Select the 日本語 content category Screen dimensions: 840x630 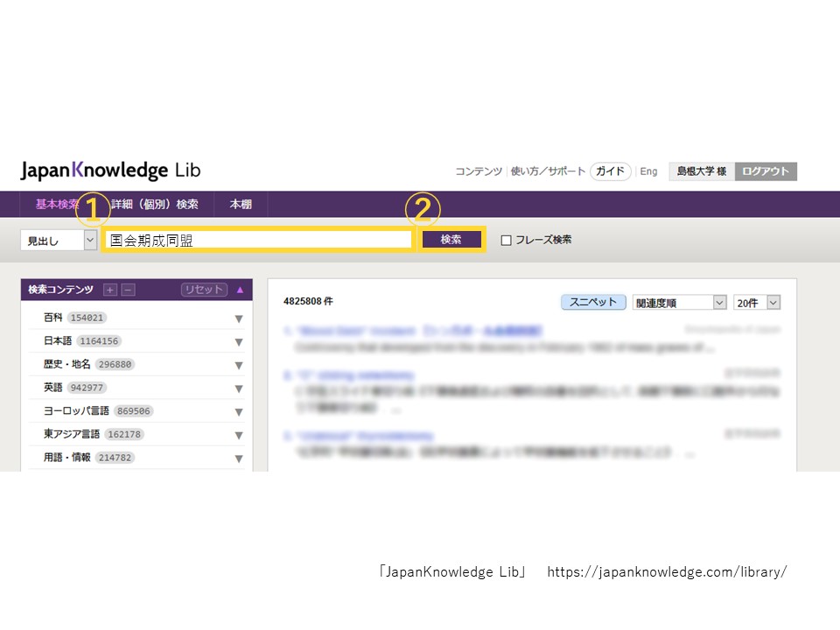pos(58,340)
